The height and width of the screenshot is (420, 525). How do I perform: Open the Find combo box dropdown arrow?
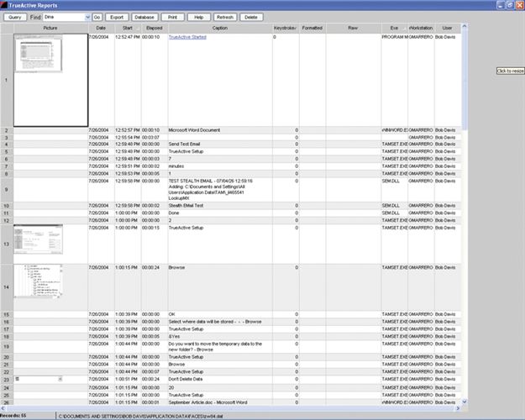coord(87,17)
